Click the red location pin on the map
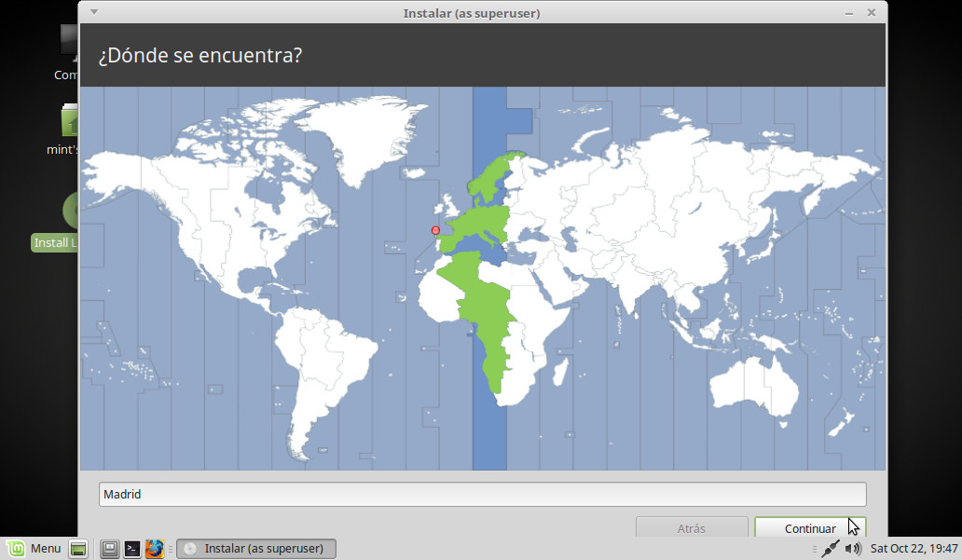962x560 pixels. pyautogui.click(x=435, y=230)
